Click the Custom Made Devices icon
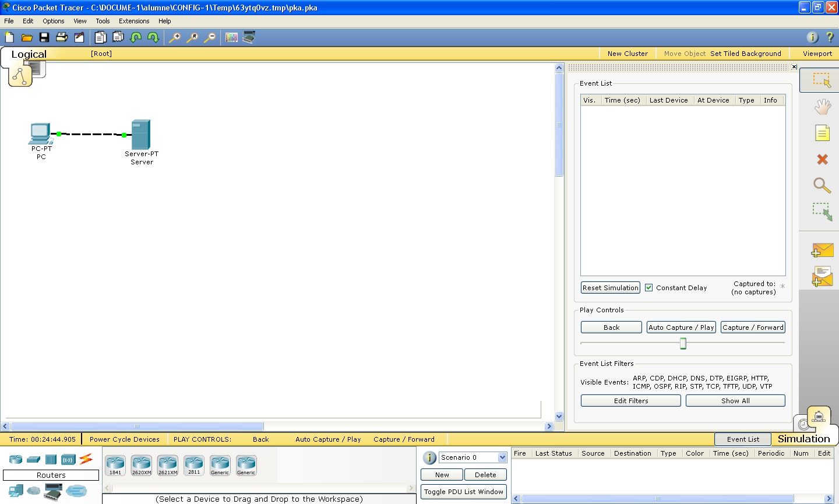This screenshot has height=504, width=839. pyautogui.click(x=52, y=491)
